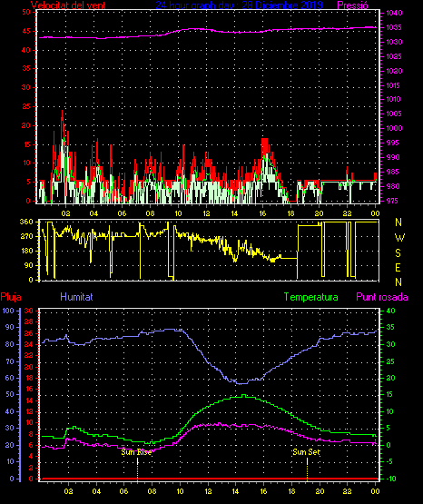
Task: Click the 'E' compass direction label
Action: pyautogui.click(x=398, y=268)
